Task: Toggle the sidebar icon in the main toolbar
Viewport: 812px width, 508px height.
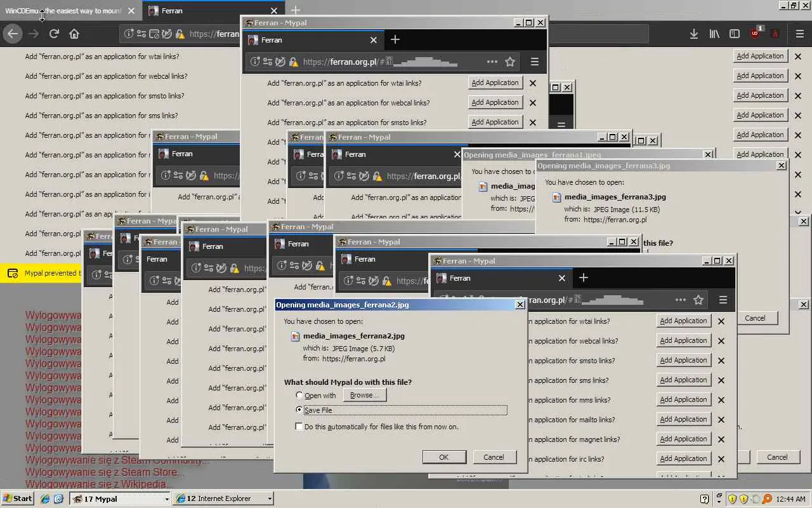Action: (x=735, y=34)
